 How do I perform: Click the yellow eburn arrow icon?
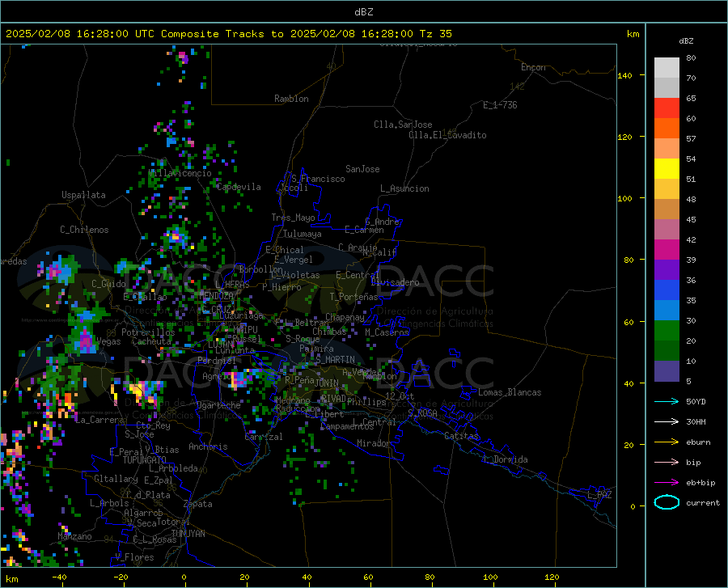click(667, 442)
